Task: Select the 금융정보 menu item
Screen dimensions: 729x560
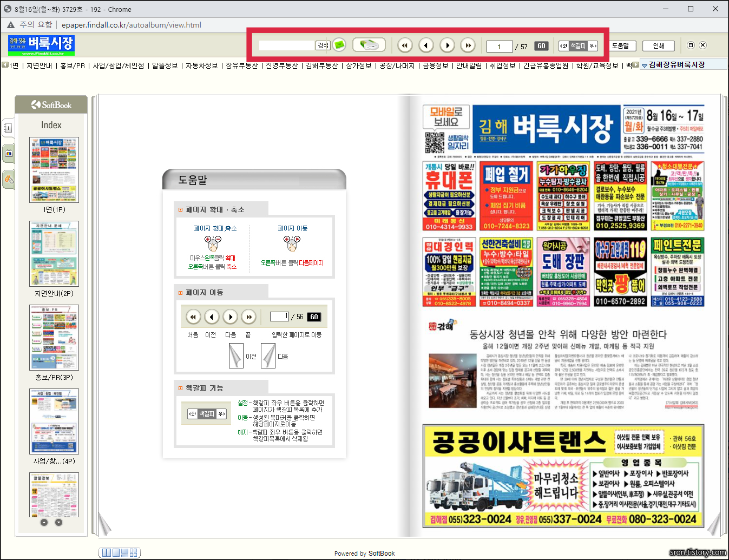Action: pos(436,65)
